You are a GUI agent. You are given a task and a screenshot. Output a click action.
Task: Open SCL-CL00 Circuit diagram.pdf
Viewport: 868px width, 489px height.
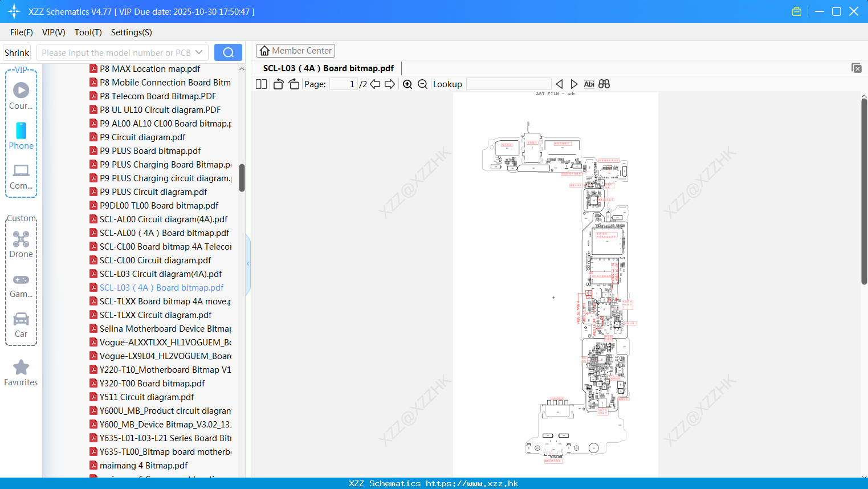point(155,260)
